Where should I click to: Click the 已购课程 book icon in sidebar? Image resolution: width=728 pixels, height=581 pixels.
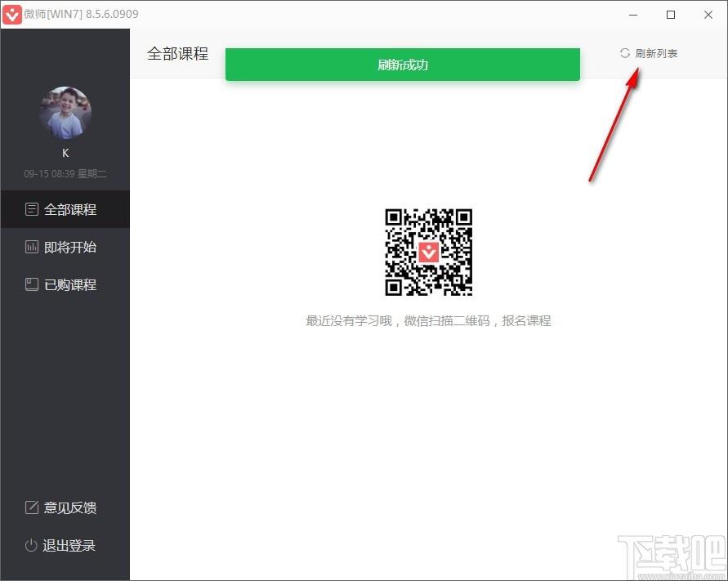[x=32, y=284]
